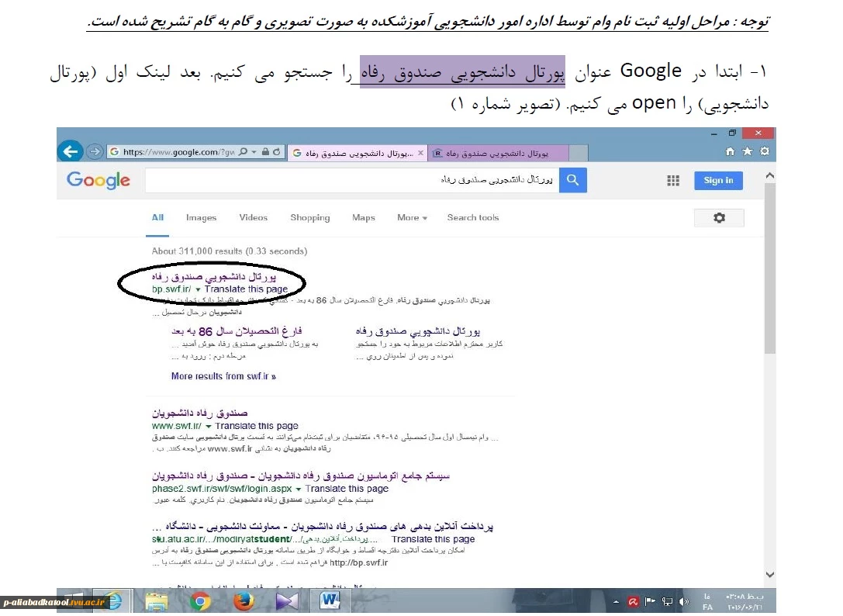Expand dropdown arrow next to phase2.swf.ir URL
843x616 pixels.
click(x=299, y=489)
